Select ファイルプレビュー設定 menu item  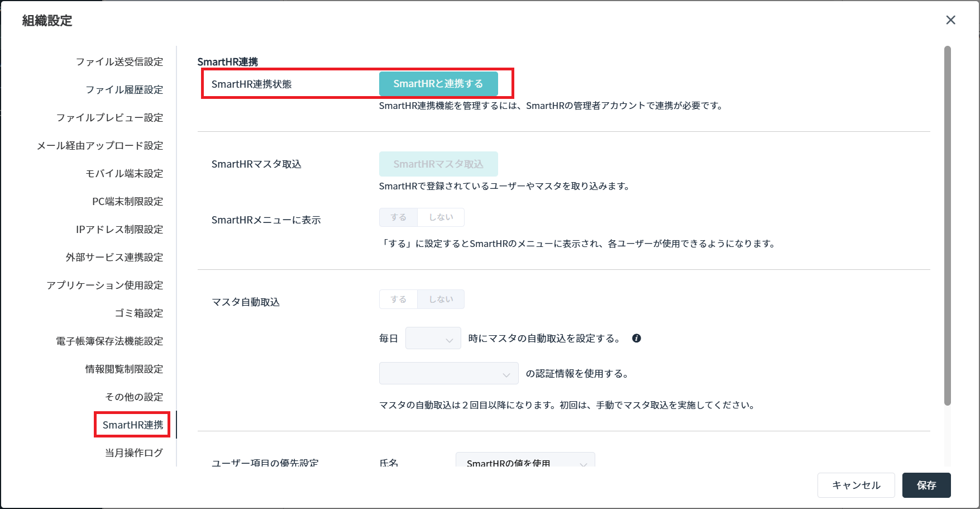pyautogui.click(x=109, y=117)
